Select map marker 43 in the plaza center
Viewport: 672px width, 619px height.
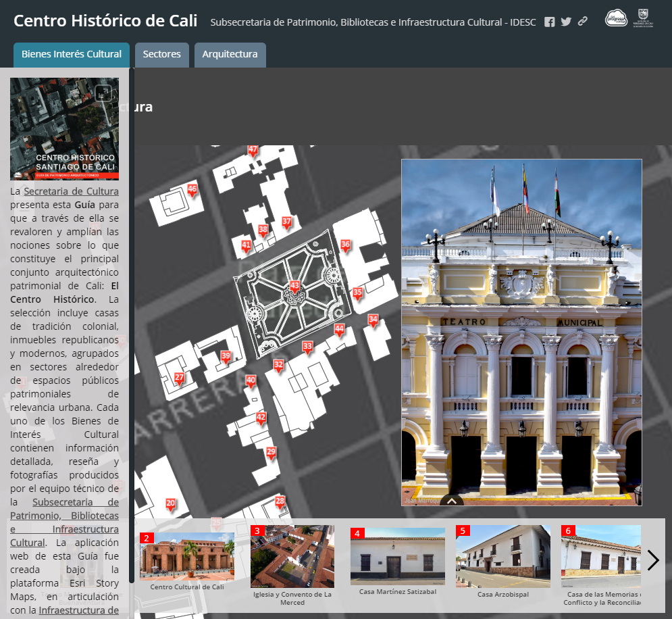293,287
